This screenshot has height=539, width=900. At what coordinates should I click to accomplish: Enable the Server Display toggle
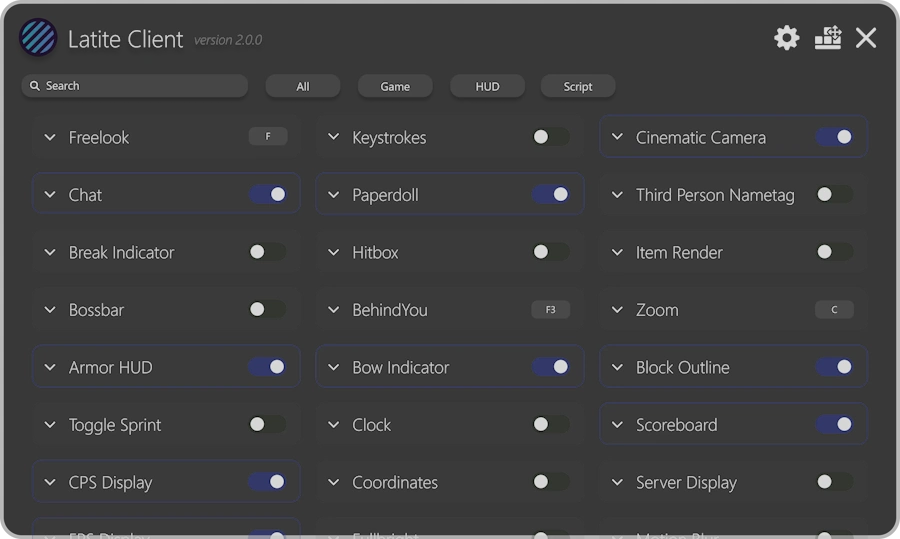click(834, 482)
